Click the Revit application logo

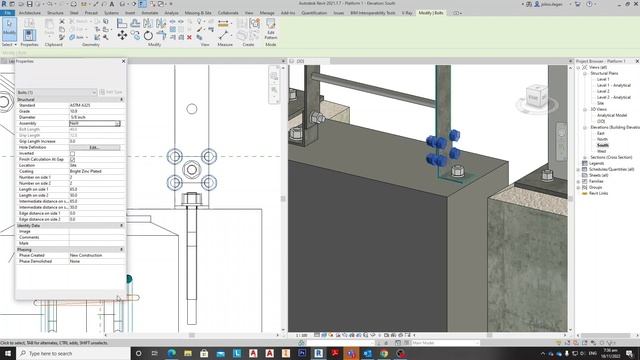click(4, 4)
